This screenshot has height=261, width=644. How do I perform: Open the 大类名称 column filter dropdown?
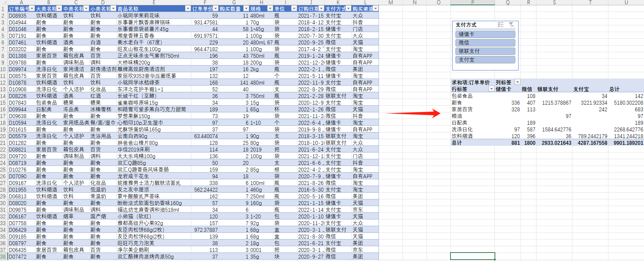click(59, 8)
